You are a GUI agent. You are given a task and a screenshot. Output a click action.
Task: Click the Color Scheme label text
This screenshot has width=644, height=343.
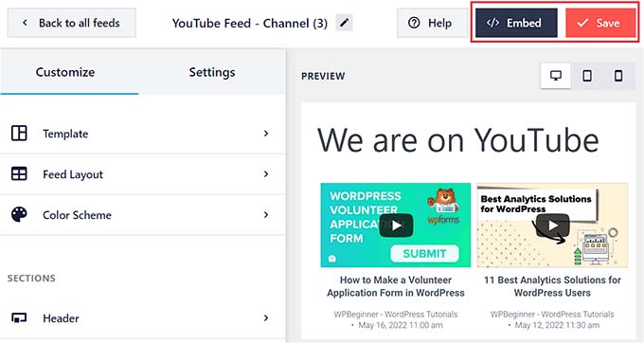pos(77,215)
